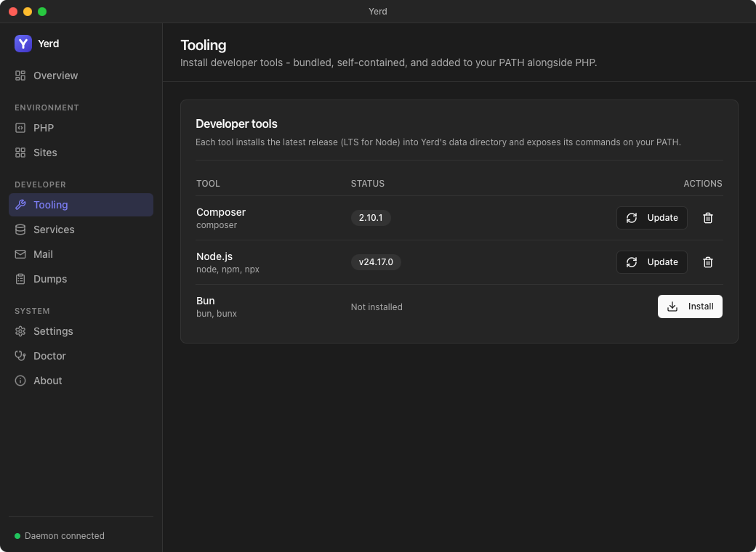This screenshot has width=756, height=552.
Task: Maximize the Yerd window
Action: coord(42,12)
